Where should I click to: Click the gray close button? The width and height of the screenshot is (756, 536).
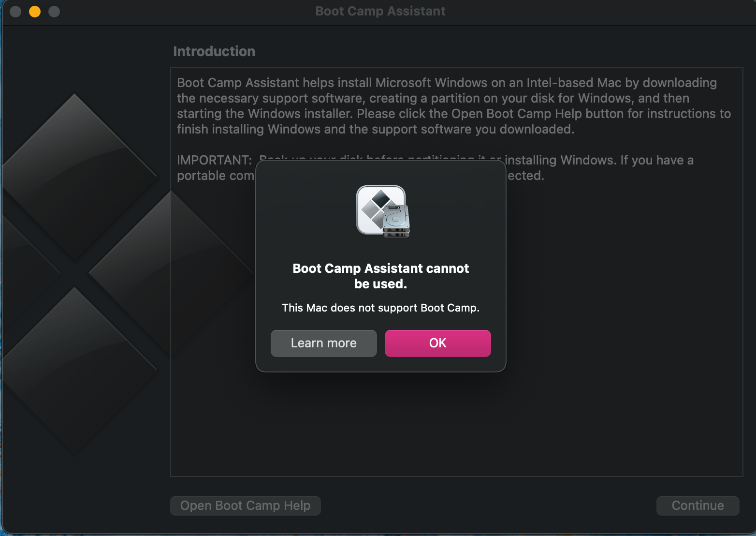pos(15,11)
